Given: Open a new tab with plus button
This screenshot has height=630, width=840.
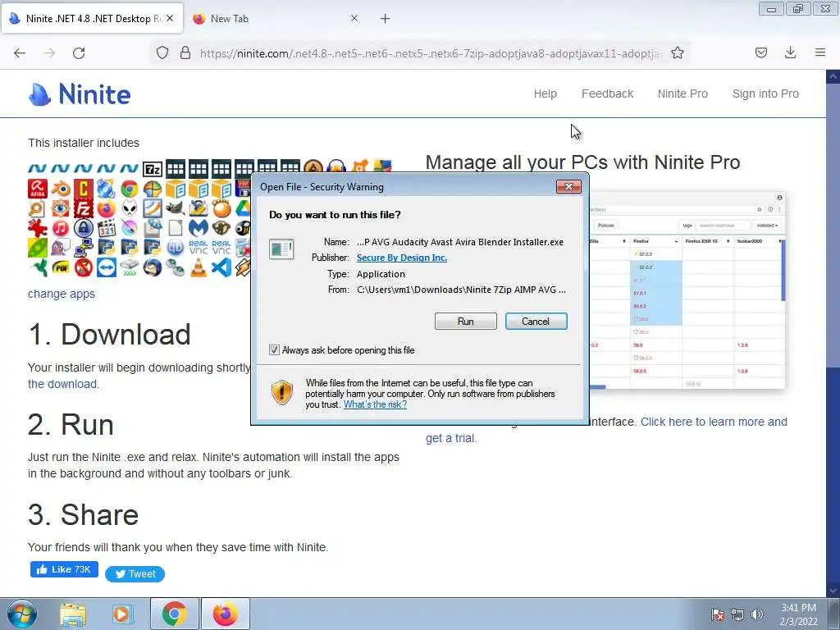Looking at the screenshot, I should pyautogui.click(x=386, y=18).
